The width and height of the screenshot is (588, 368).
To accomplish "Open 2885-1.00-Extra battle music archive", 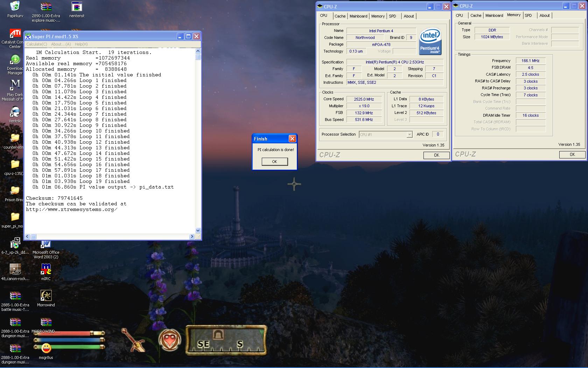I will point(15,296).
